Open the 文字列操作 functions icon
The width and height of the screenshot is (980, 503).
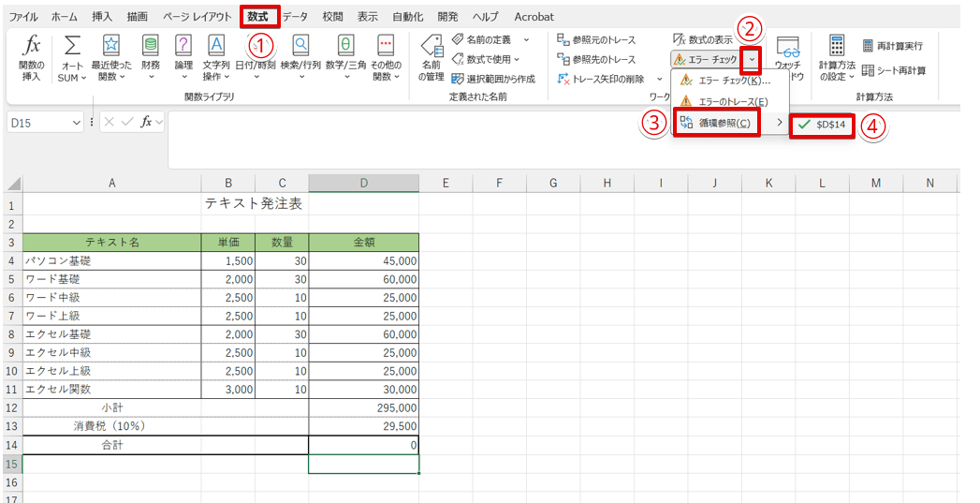(x=215, y=44)
